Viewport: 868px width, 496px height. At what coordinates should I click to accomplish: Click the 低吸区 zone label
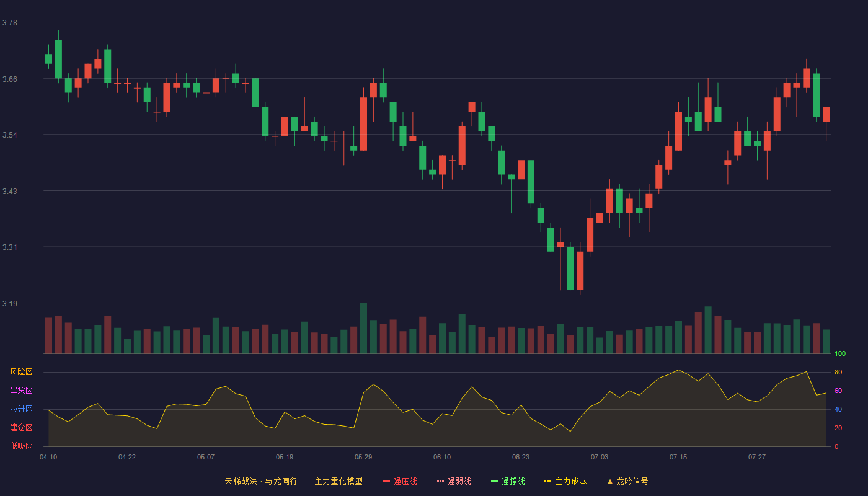pos(21,446)
